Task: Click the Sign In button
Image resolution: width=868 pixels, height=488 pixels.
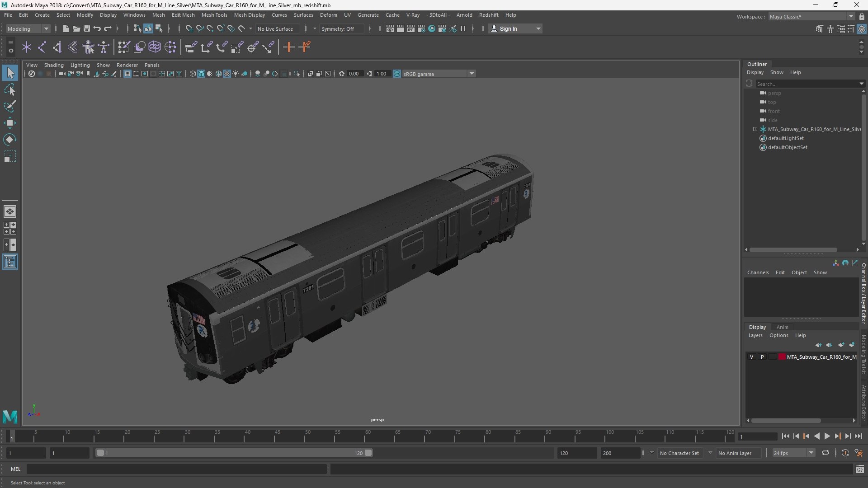Action: pyautogui.click(x=515, y=28)
